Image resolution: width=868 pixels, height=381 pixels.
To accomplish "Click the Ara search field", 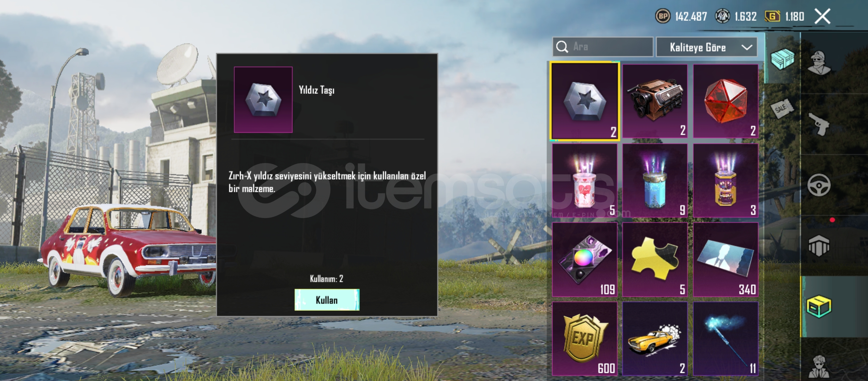I will tap(603, 47).
